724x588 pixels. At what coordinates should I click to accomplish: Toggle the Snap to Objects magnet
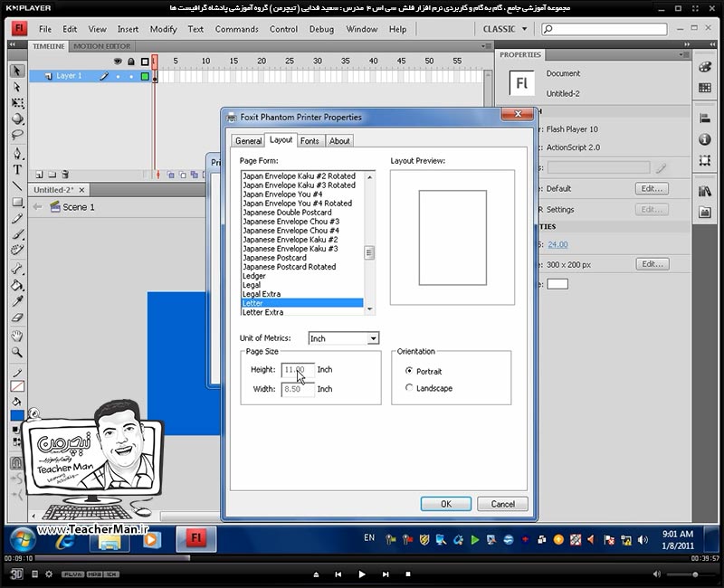[x=16, y=463]
